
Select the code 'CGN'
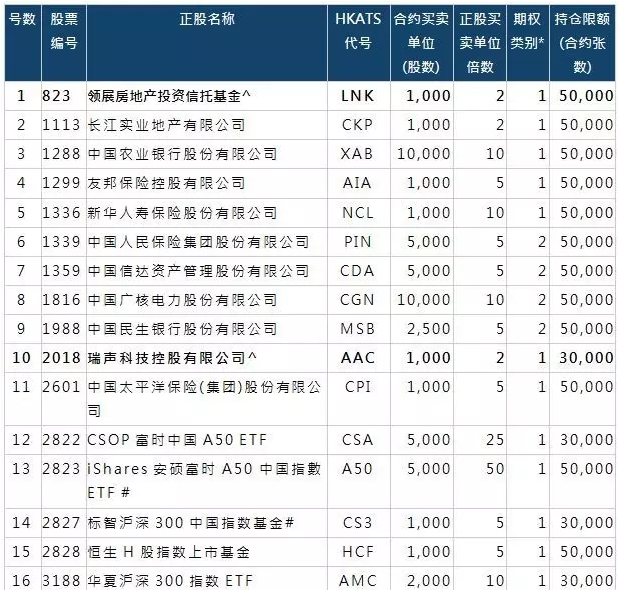pos(357,300)
